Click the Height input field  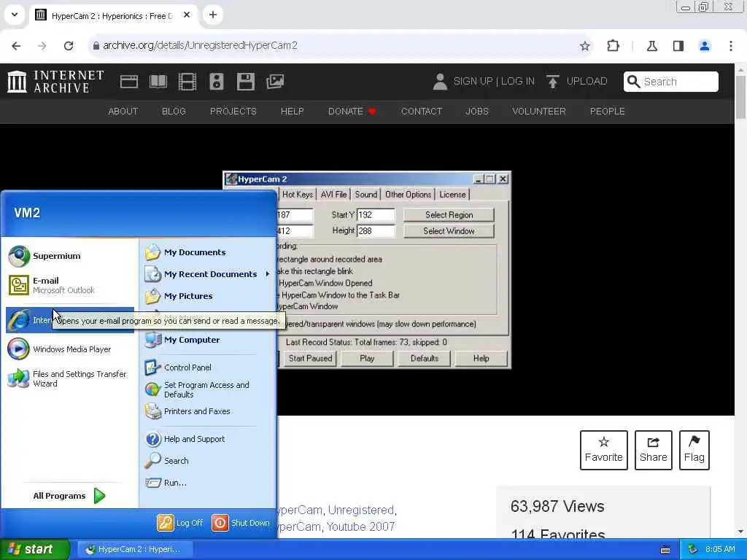(376, 231)
